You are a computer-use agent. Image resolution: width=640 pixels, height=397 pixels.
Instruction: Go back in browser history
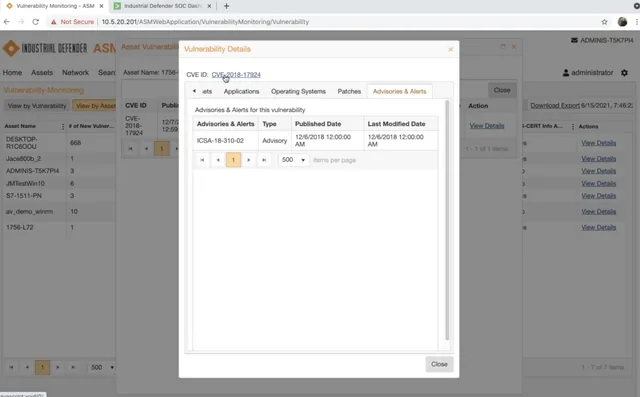(x=7, y=22)
